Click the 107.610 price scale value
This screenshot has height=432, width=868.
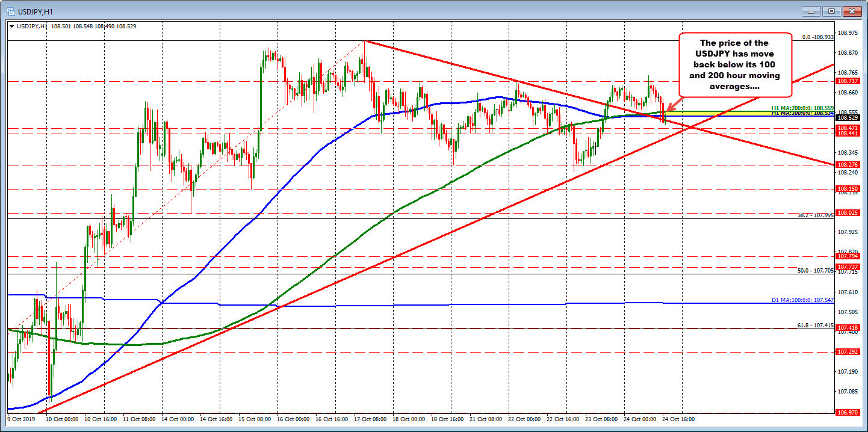click(x=848, y=292)
